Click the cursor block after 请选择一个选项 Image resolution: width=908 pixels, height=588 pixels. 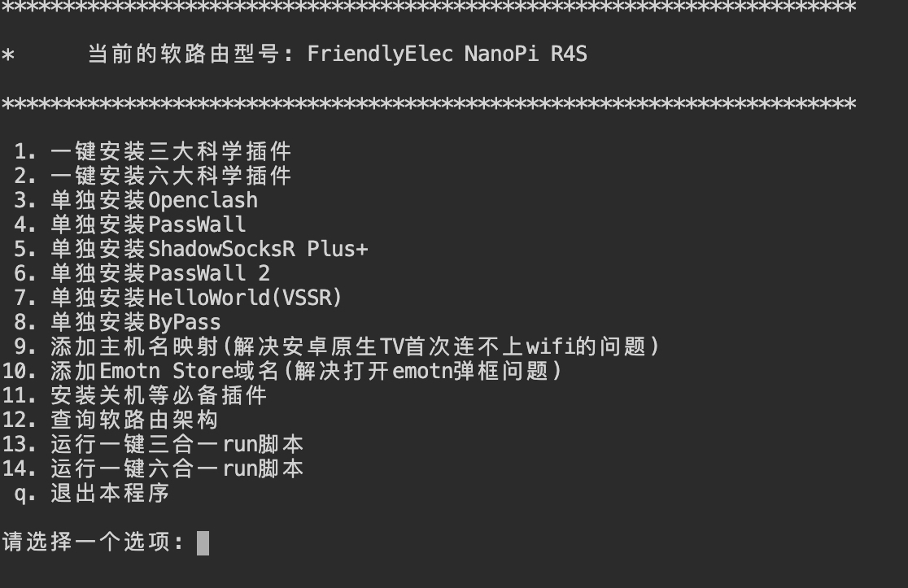point(203,542)
